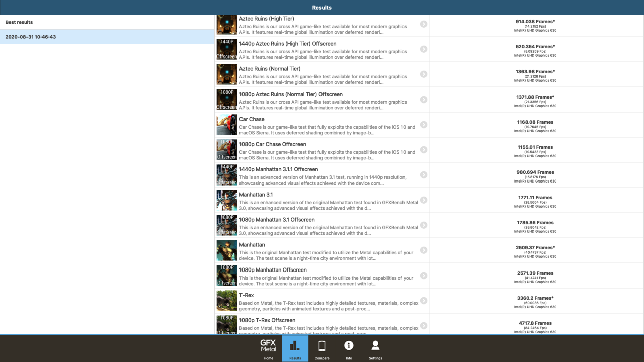Click the 1080p Aztec Ruins Normal Offscreen thumbnail
Viewport: 644px width, 362px height.
[x=227, y=100]
